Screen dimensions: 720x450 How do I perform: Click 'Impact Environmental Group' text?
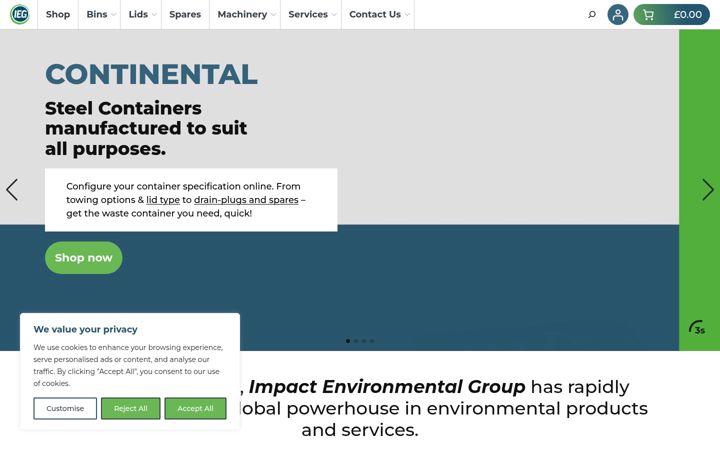point(387,387)
